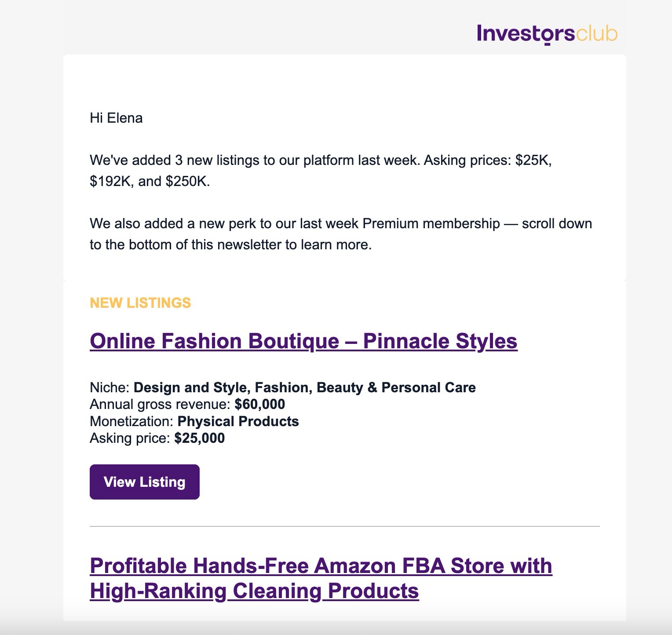The width and height of the screenshot is (672, 635).
Task: Click the "Monetization:" label
Action: click(131, 421)
